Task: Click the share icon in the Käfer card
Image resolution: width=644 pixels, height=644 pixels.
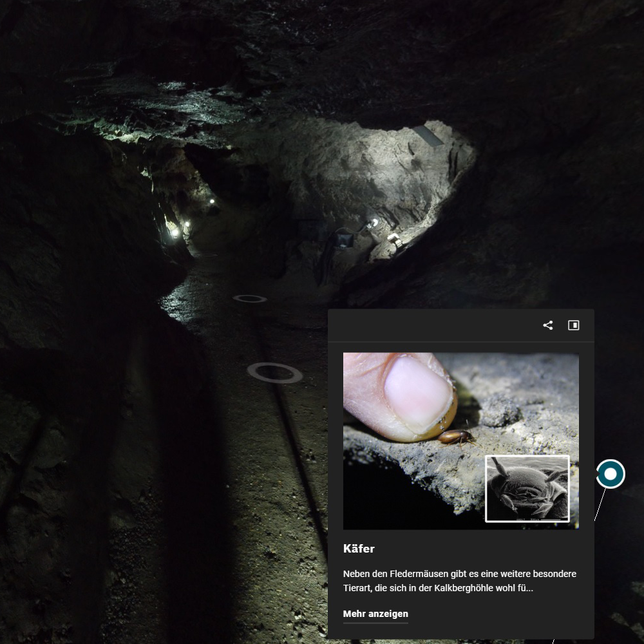Action: pyautogui.click(x=548, y=325)
